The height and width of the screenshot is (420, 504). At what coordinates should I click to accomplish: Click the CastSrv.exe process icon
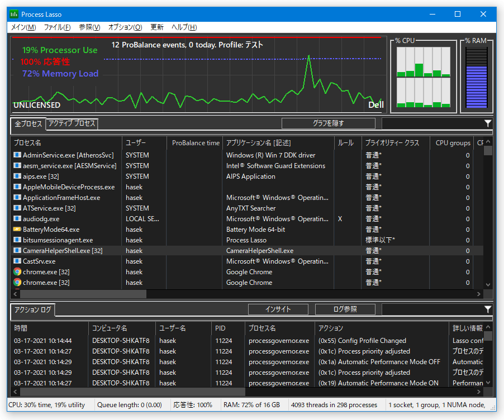(17, 261)
